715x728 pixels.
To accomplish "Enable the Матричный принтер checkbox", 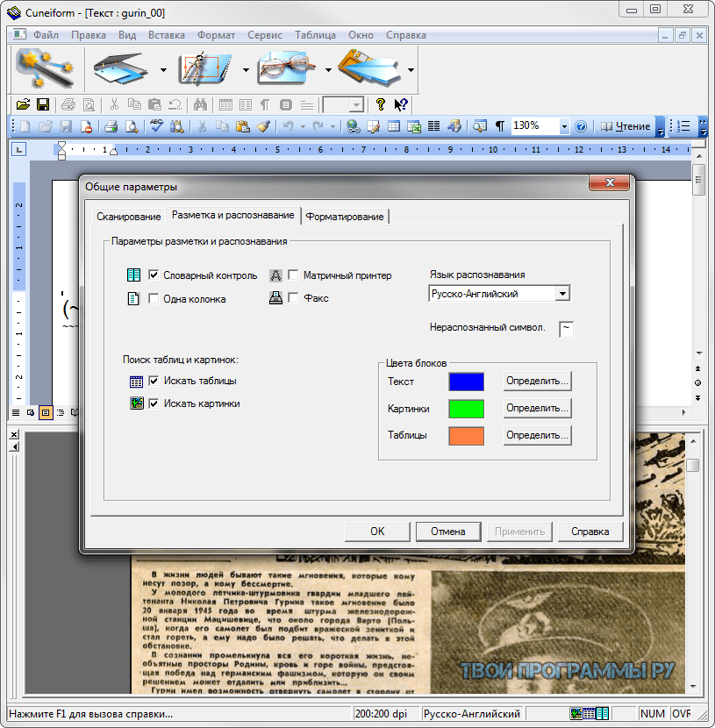I will [293, 275].
